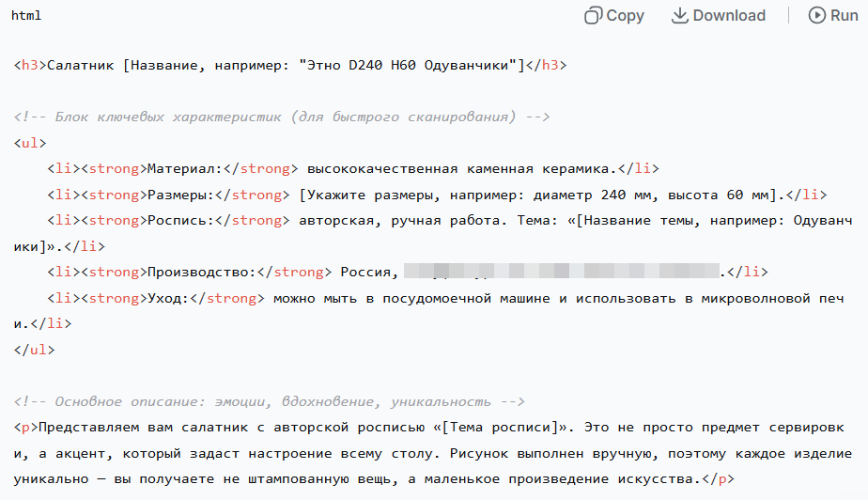Click the line starting with Производство:
Image resolution: width=868 pixels, height=500 pixels.
tap(408, 272)
